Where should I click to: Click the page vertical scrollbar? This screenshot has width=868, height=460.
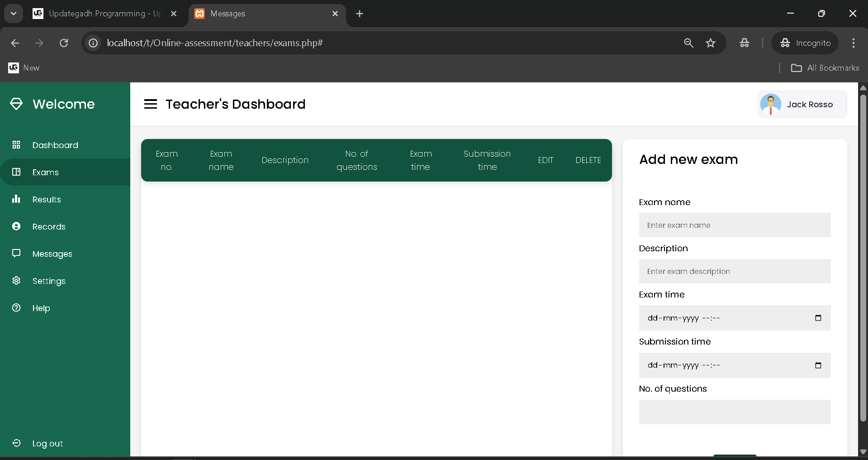coord(863,258)
